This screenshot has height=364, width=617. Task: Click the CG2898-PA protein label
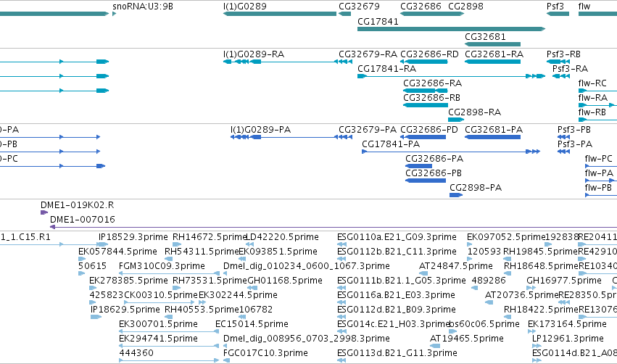(476, 188)
